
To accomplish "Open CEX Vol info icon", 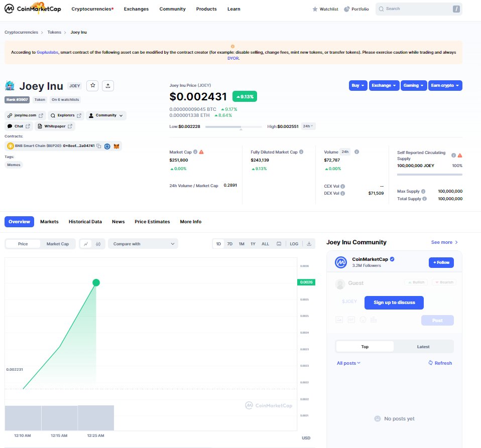I will click(342, 186).
